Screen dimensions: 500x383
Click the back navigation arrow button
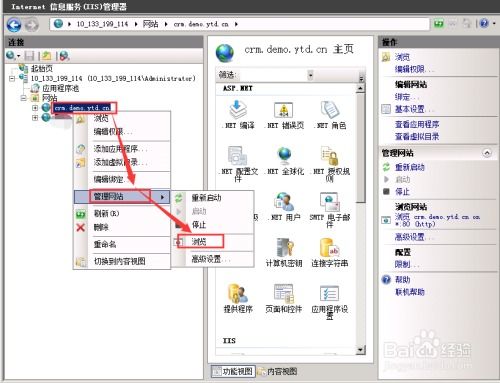coord(14,25)
